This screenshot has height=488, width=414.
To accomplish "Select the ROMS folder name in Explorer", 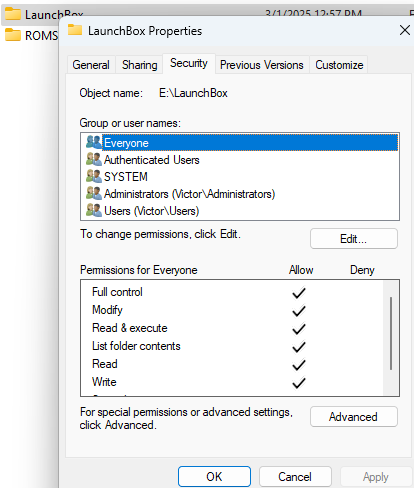I will [41, 35].
